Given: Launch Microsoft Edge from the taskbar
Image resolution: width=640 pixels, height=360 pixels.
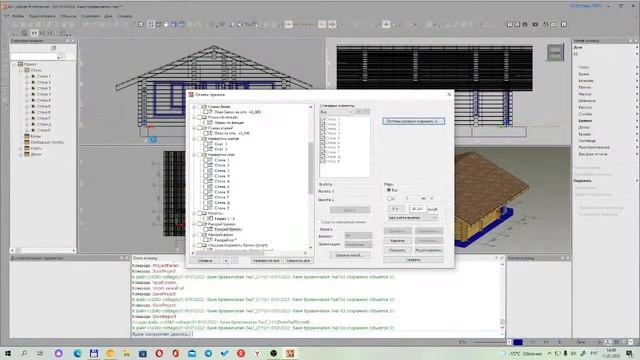Looking at the screenshot, I should [x=78, y=353].
